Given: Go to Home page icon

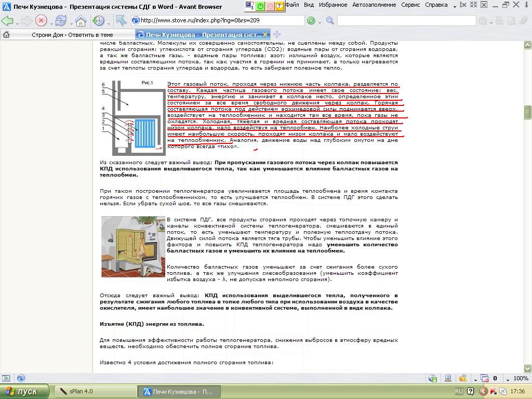Looking at the screenshot, I should [81, 21].
